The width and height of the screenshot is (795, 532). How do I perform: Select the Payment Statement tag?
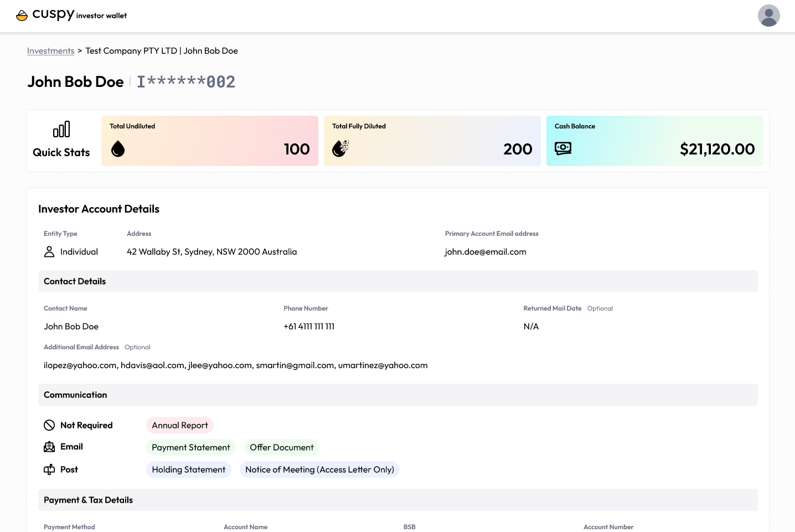tap(191, 447)
